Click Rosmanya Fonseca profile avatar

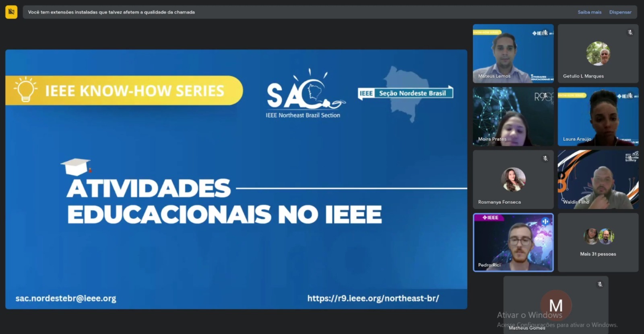click(x=513, y=179)
